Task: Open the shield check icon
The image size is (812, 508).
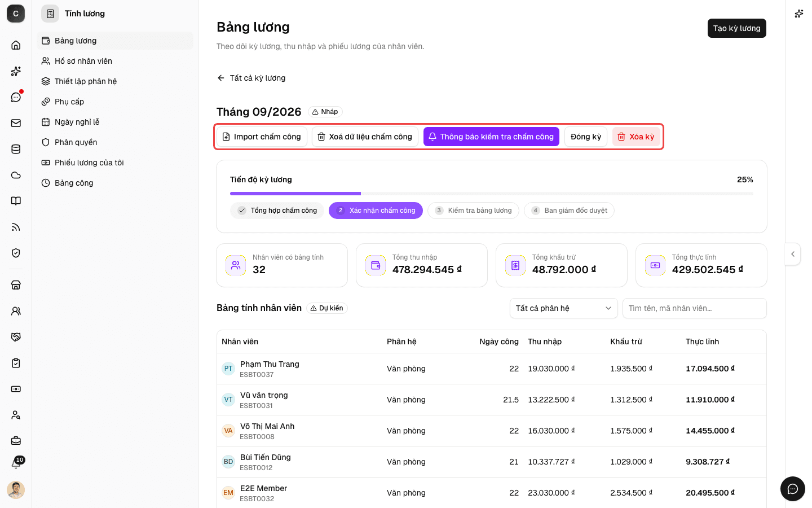Action: (x=16, y=253)
